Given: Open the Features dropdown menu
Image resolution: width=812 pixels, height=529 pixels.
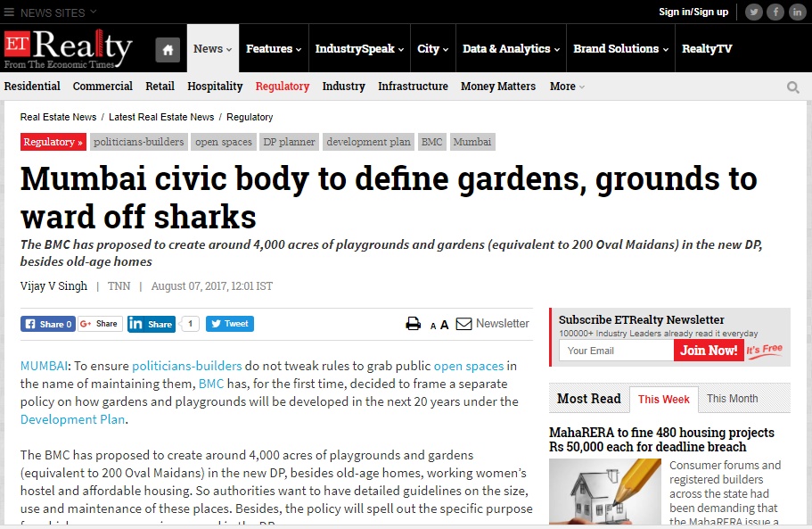Looking at the screenshot, I should [x=274, y=48].
